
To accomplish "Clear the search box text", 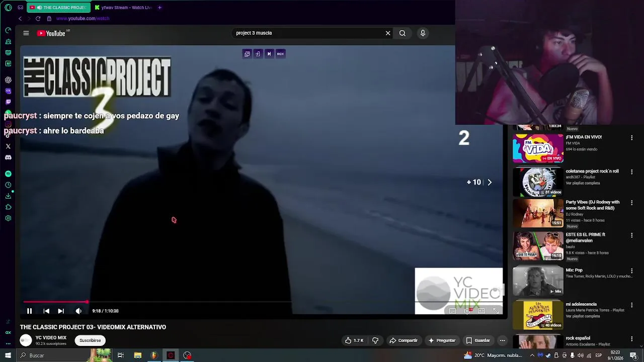I will (388, 33).
